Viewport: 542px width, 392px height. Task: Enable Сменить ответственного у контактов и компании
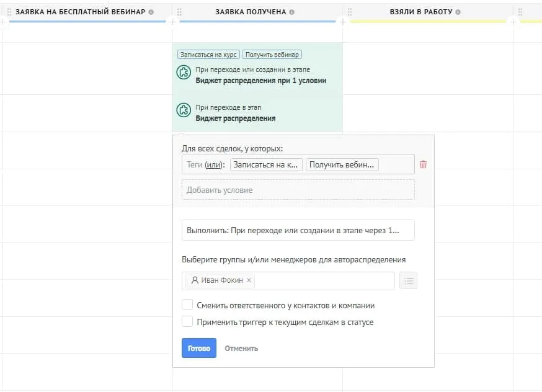click(x=187, y=305)
